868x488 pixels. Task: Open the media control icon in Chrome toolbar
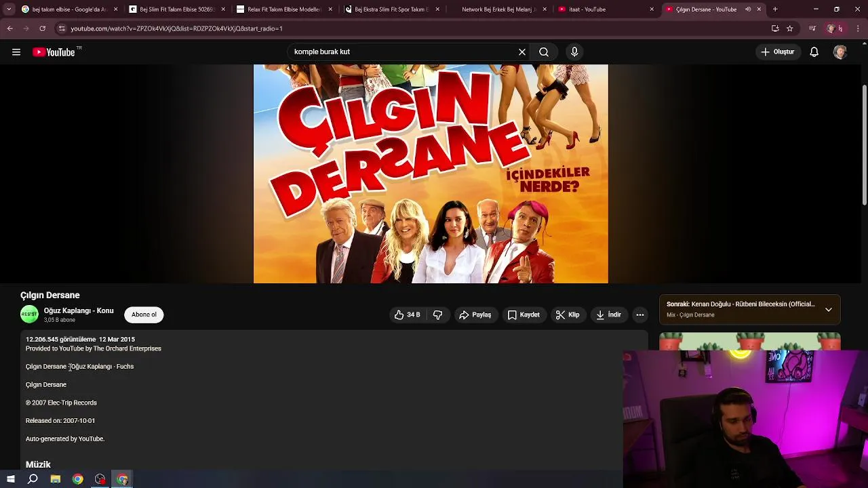[812, 28]
